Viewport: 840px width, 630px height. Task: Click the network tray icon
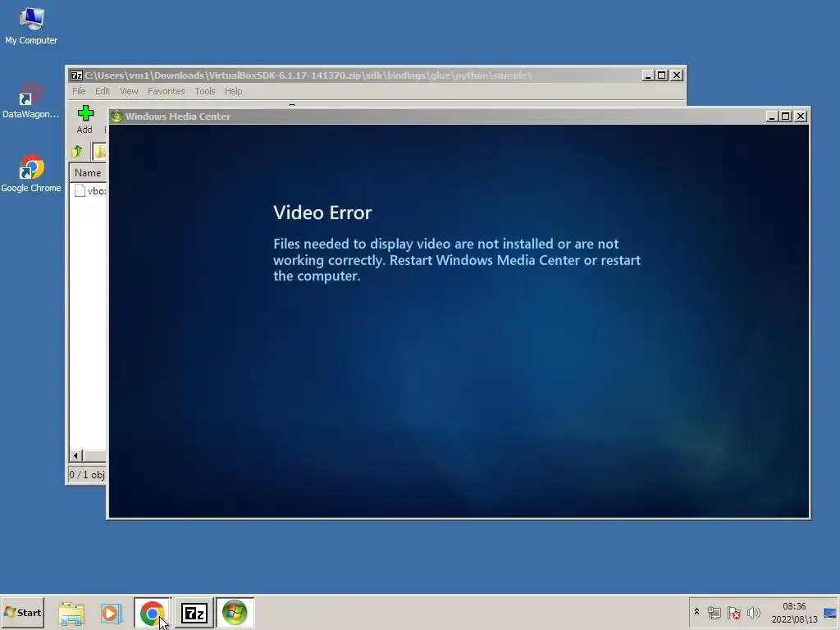point(714,613)
